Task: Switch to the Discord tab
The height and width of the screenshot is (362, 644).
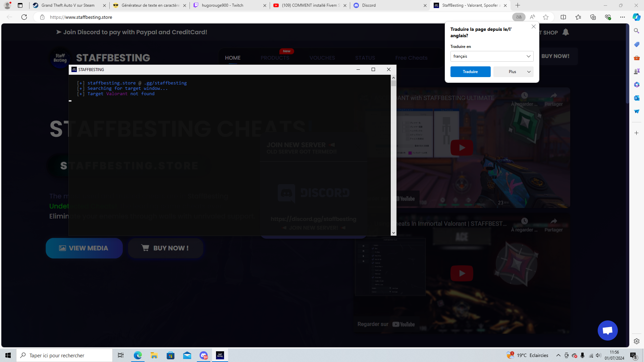Action: [x=390, y=5]
